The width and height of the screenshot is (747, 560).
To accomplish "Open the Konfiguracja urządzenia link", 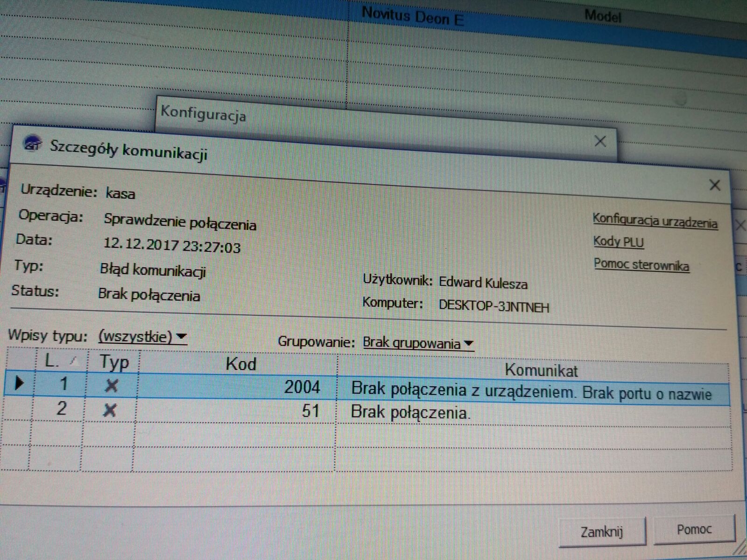I will [655, 221].
